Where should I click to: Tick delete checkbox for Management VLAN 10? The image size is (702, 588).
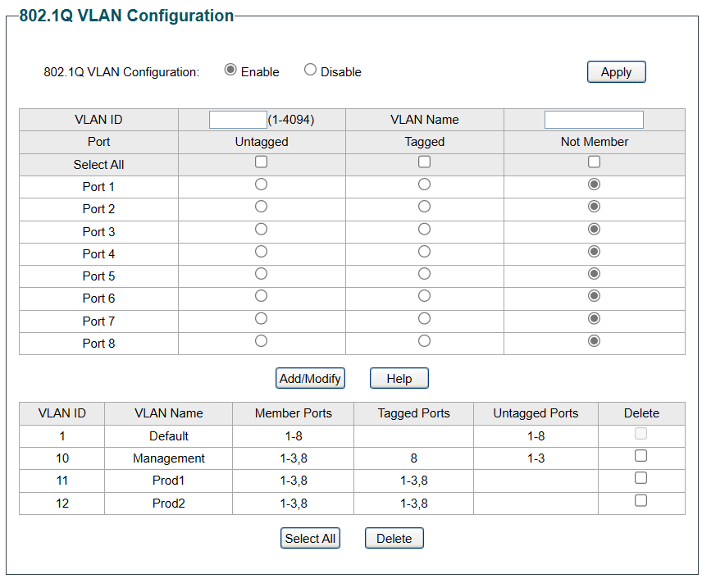pos(641,456)
